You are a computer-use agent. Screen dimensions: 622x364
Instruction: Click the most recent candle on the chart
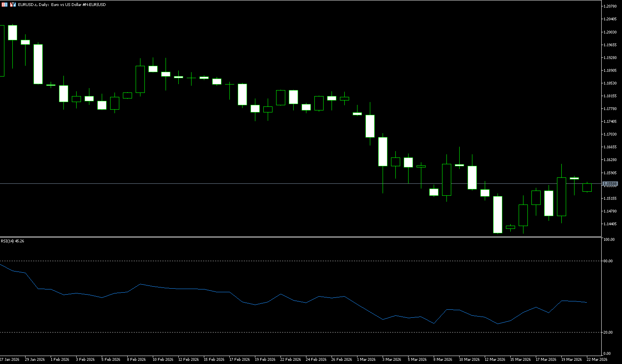tap(587, 187)
